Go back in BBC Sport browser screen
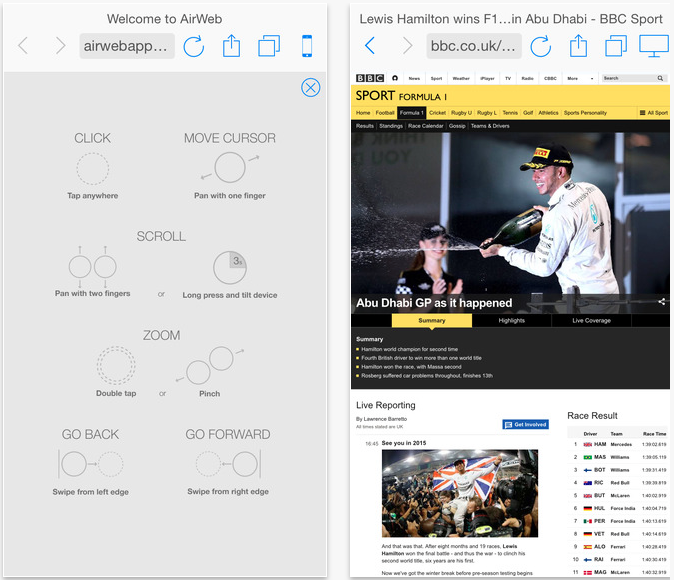Screen dimensions: 674x580 [370, 46]
